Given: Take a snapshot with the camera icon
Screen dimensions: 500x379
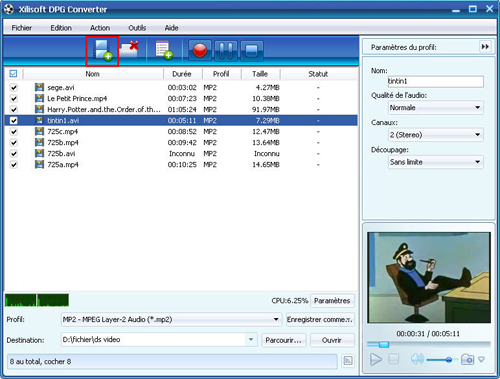Looking at the screenshot, I should coord(467,359).
